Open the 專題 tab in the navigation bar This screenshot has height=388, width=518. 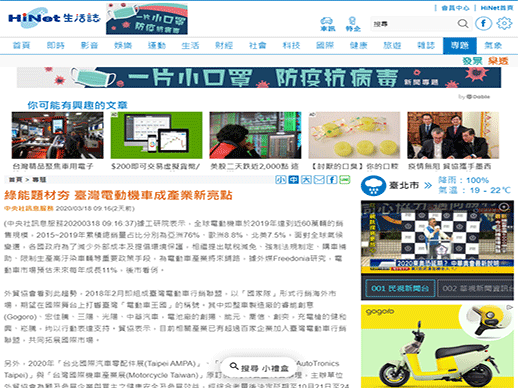click(460, 46)
